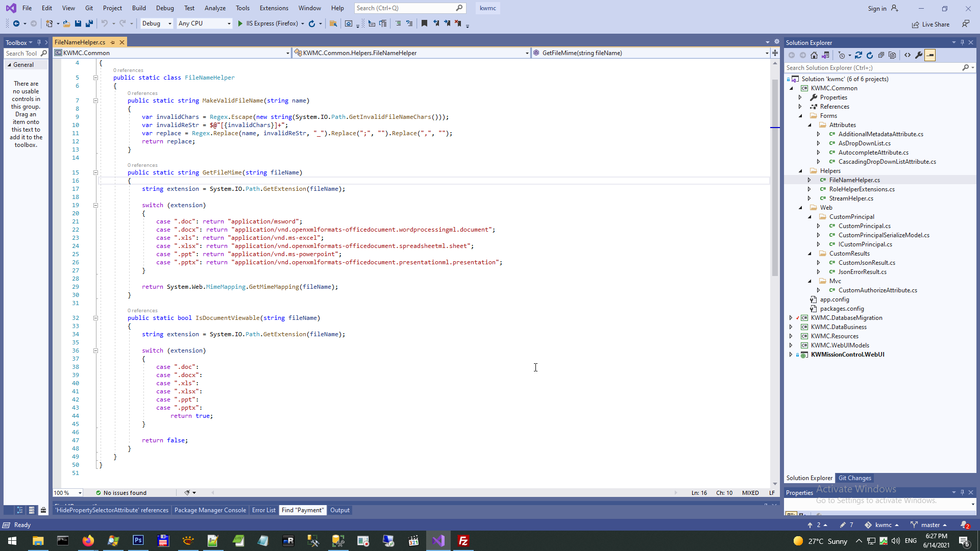Click the Toggle Bookmark icon in toolbar
Image resolution: width=980 pixels, height=551 pixels.
coord(424,23)
